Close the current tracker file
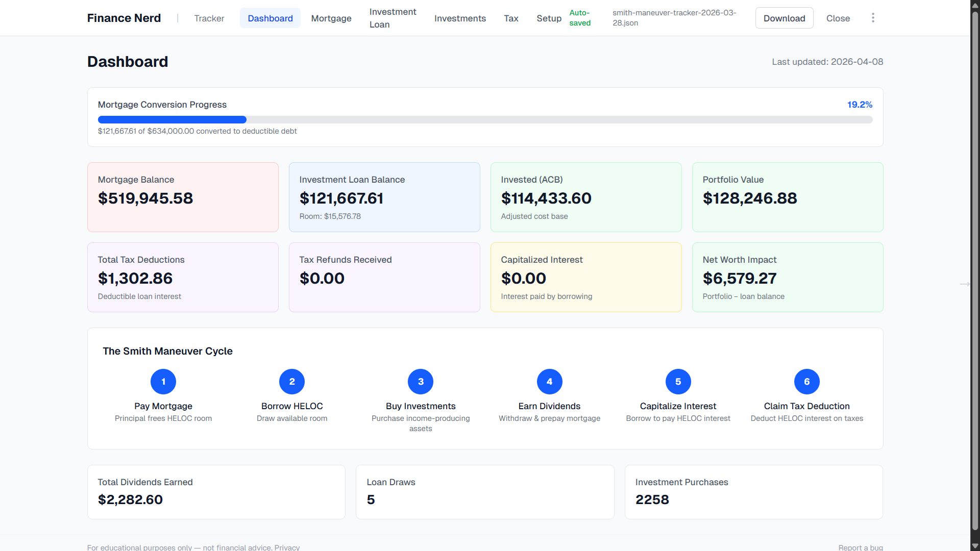Viewport: 980px width, 551px height. [838, 18]
